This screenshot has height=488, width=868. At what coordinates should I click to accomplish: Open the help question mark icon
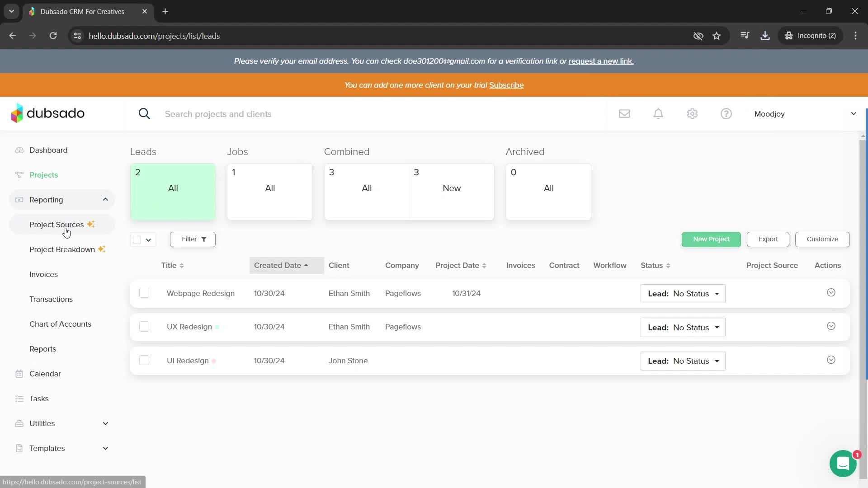pos(726,114)
